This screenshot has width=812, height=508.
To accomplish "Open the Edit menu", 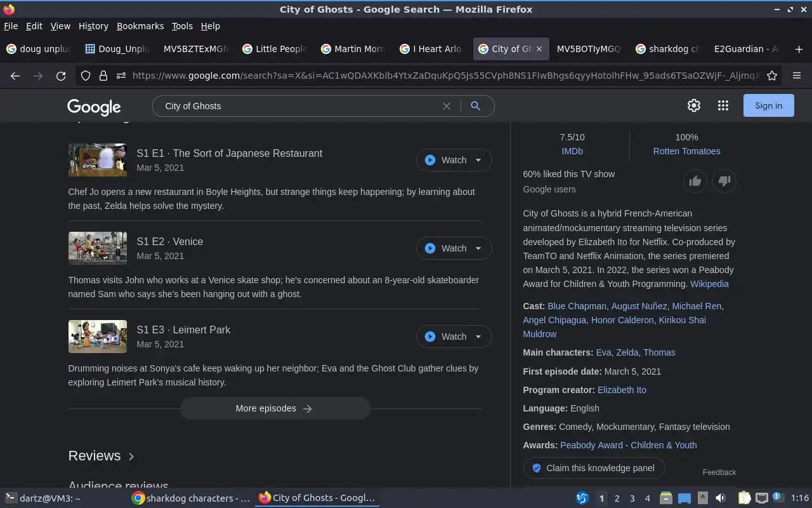I will tap(34, 26).
